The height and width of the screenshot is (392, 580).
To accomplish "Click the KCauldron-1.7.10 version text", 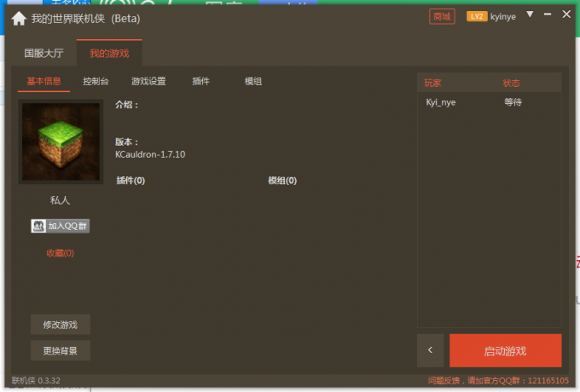I will pyautogui.click(x=150, y=154).
